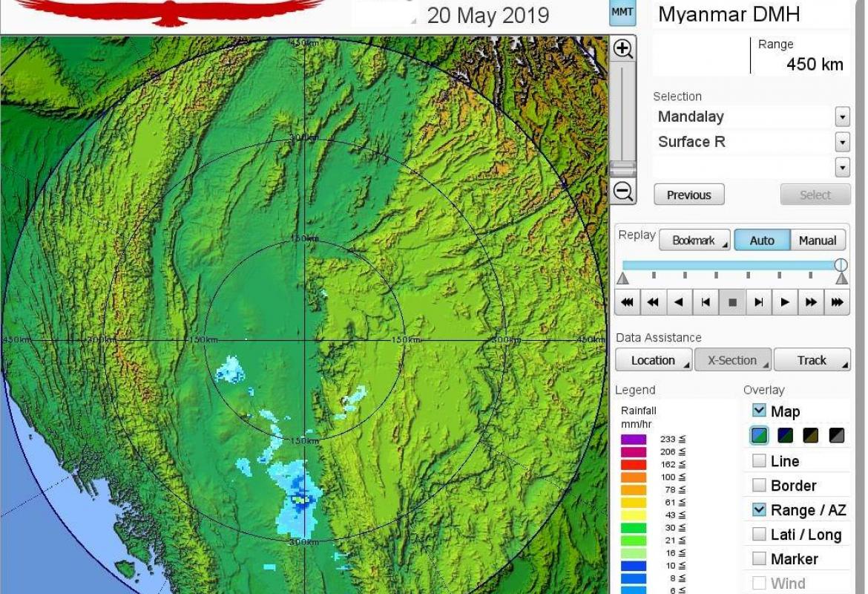Click the Previous button

(688, 195)
